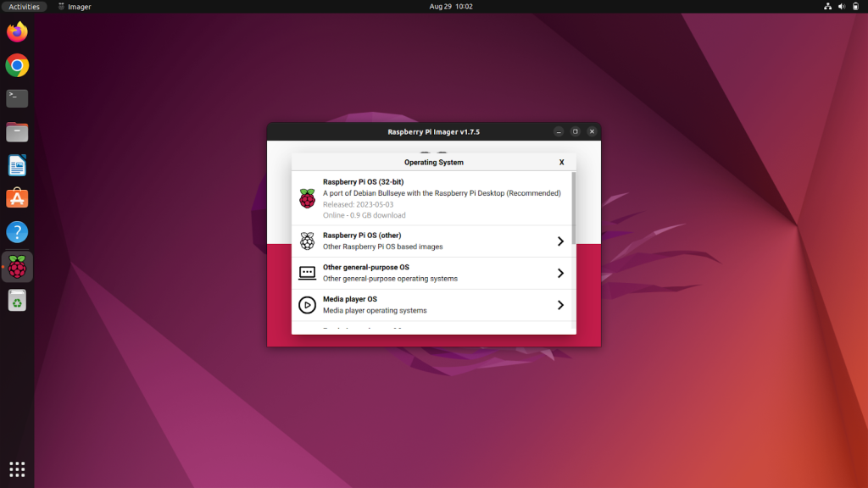
Task: Click the laptop icon beside Other general-purpose OS
Action: [307, 273]
